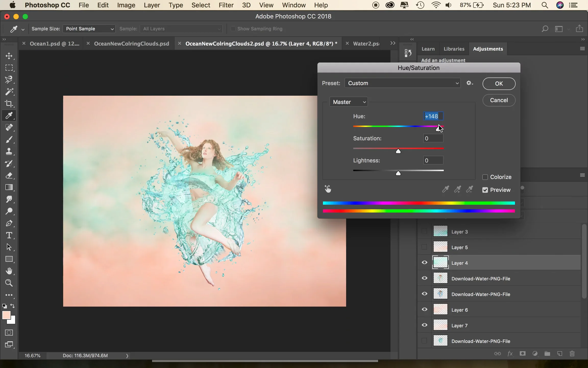Open the Layers panel menu

pyautogui.click(x=582, y=175)
